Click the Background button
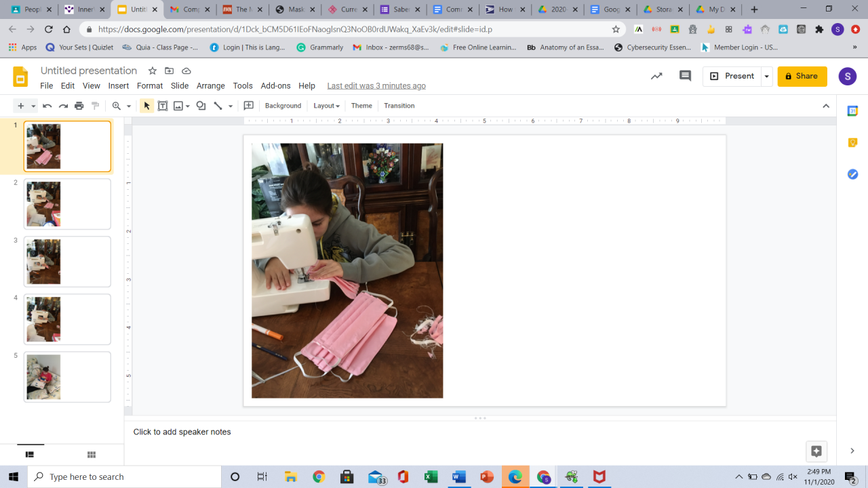Viewport: 868px width, 488px height. [283, 106]
